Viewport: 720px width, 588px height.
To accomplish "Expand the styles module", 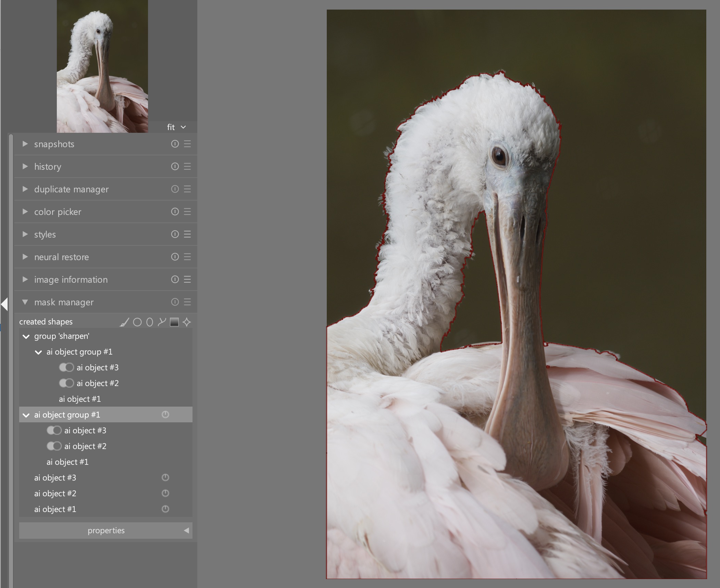I will (x=25, y=234).
